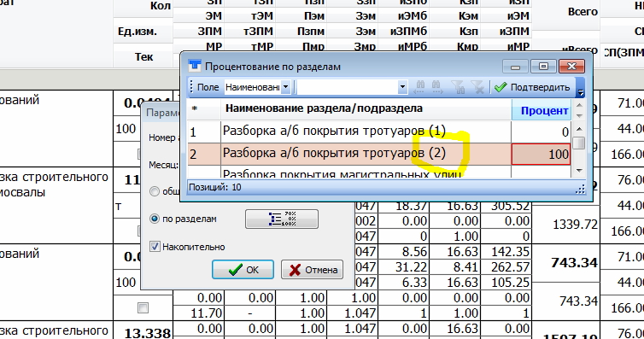Select the по разделам radio button
644x339 pixels.
(155, 219)
